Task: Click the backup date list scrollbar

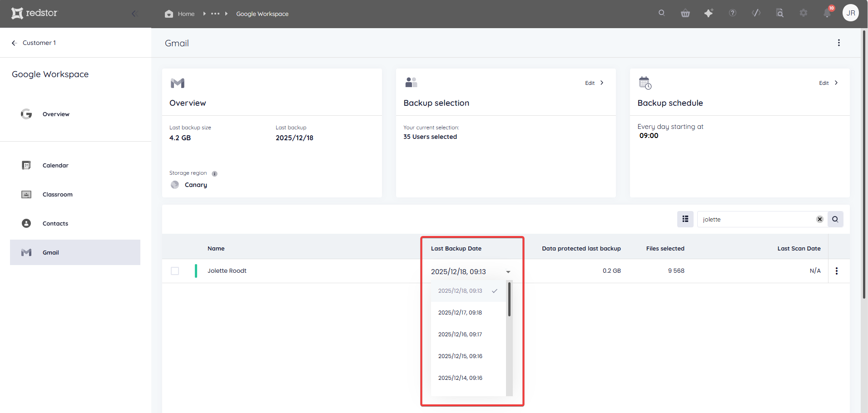Action: (x=509, y=300)
